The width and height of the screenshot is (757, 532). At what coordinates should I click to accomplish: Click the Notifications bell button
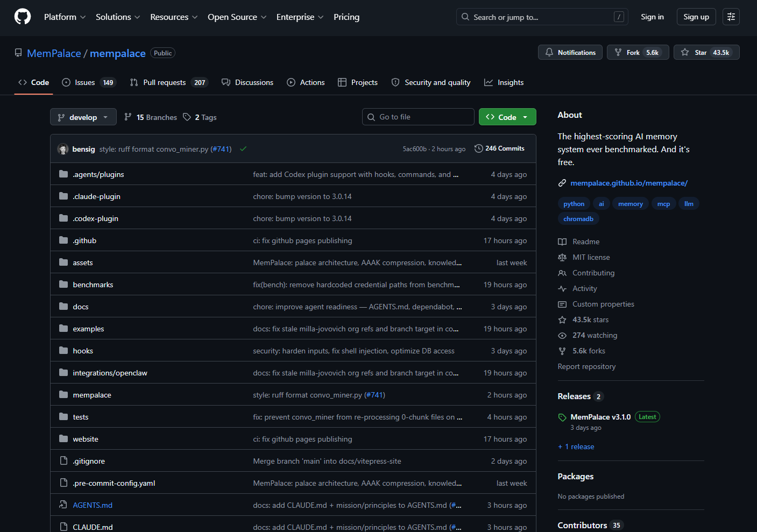570,52
